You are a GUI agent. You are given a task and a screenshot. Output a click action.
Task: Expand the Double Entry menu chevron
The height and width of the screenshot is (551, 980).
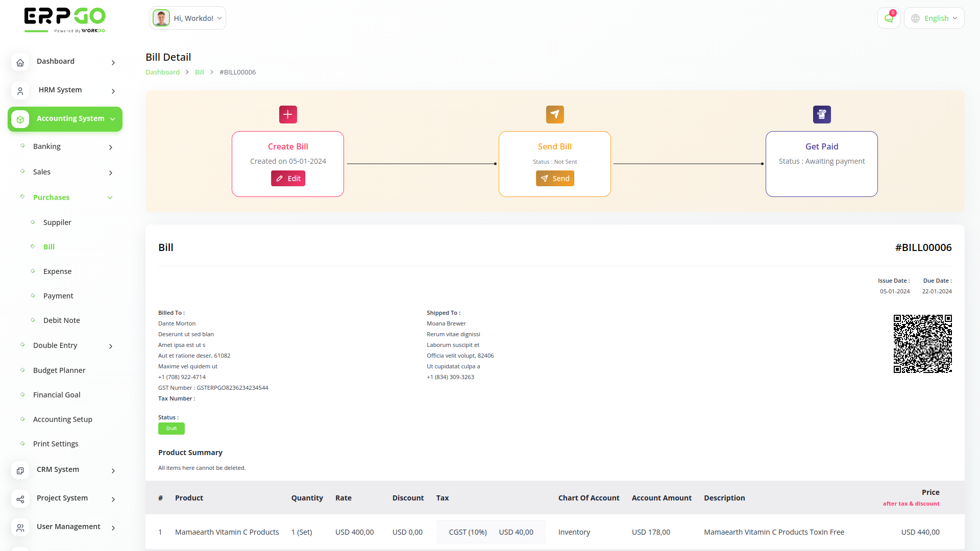110,346
